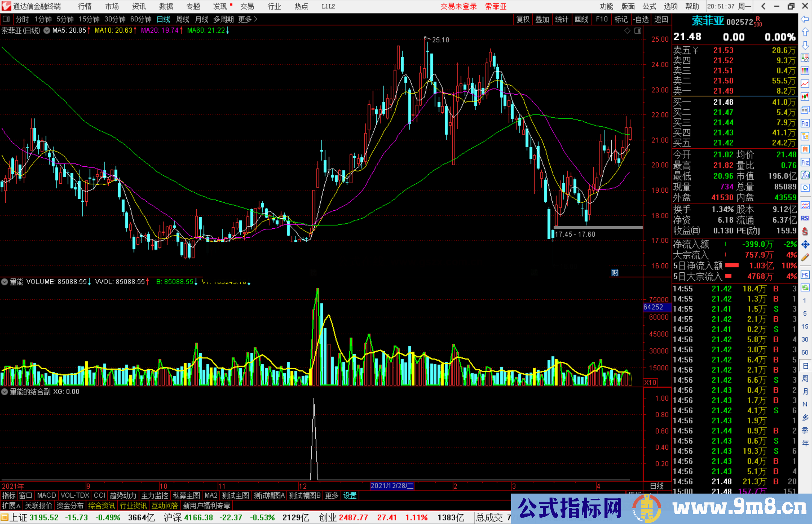This screenshot has width=812, height=524.
Task: Open the 行情 menu
Action: tap(85, 6)
